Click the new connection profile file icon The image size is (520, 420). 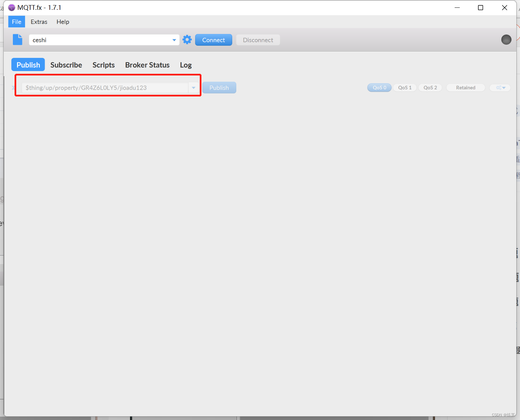pyautogui.click(x=18, y=40)
